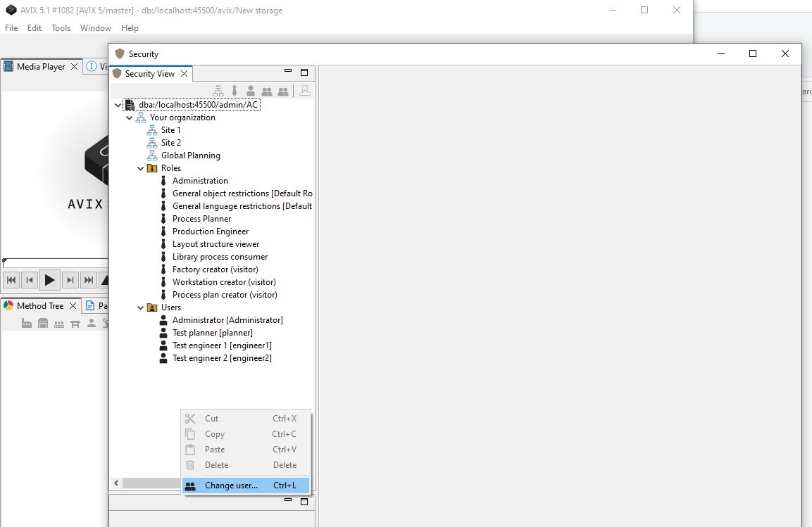Click the tie-shaped role icon in Security toolbar

click(235, 91)
